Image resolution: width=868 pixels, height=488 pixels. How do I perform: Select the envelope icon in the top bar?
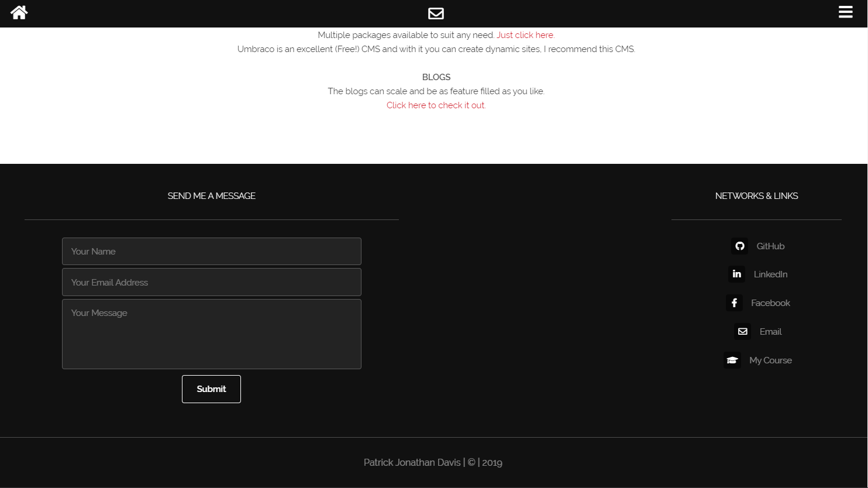click(435, 13)
